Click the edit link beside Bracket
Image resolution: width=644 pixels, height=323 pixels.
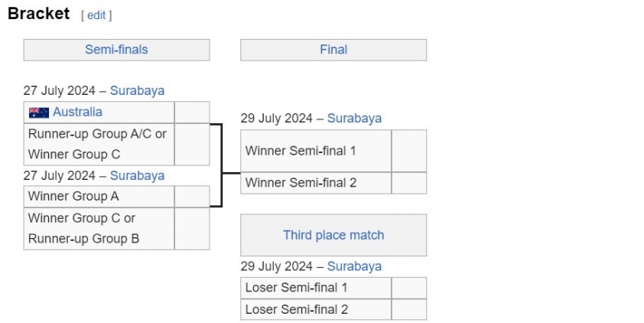(96, 15)
